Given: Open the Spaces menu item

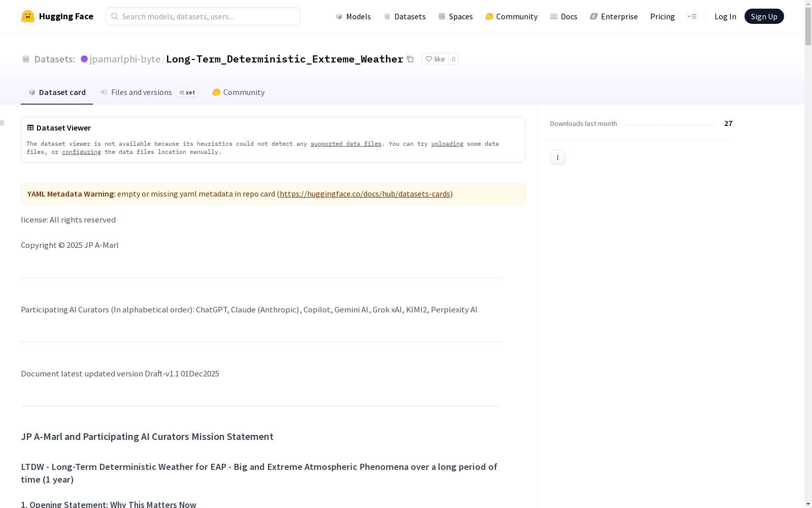Looking at the screenshot, I should click(455, 16).
